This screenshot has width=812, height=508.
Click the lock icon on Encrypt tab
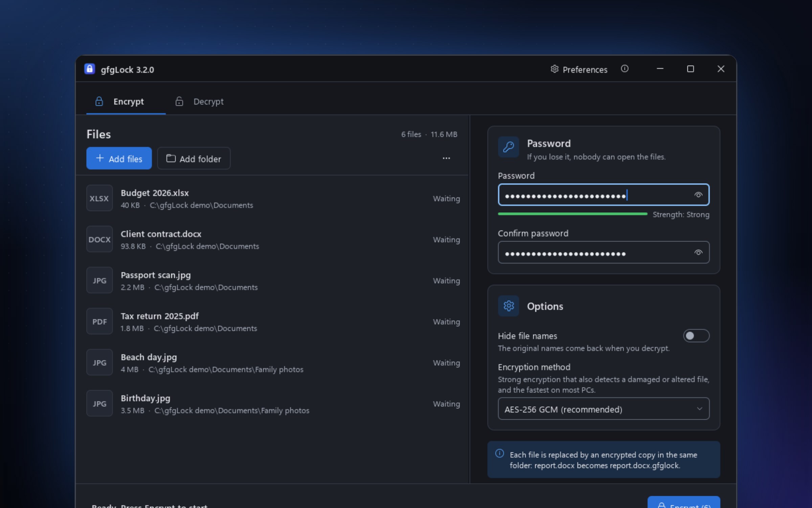(x=99, y=101)
